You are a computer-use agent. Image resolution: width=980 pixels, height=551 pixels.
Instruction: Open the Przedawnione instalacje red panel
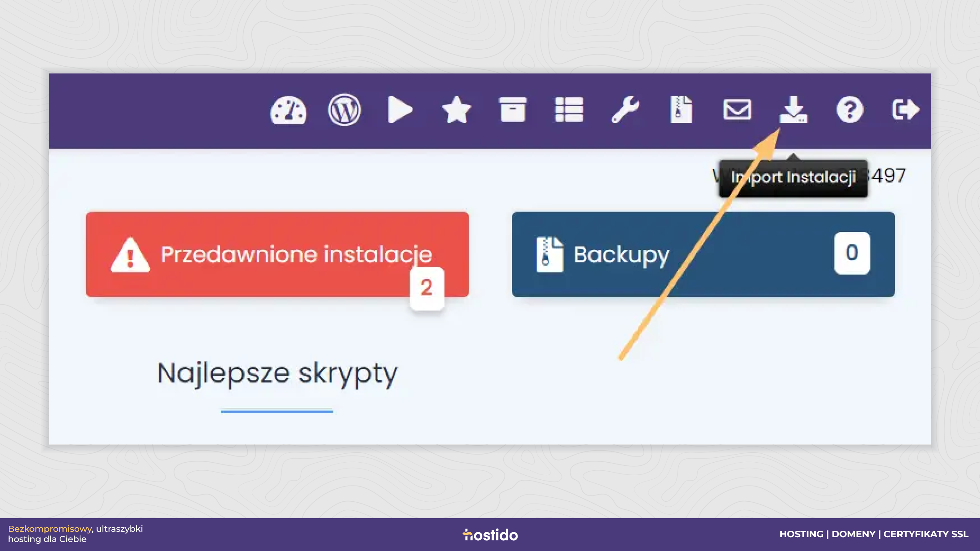pos(278,254)
